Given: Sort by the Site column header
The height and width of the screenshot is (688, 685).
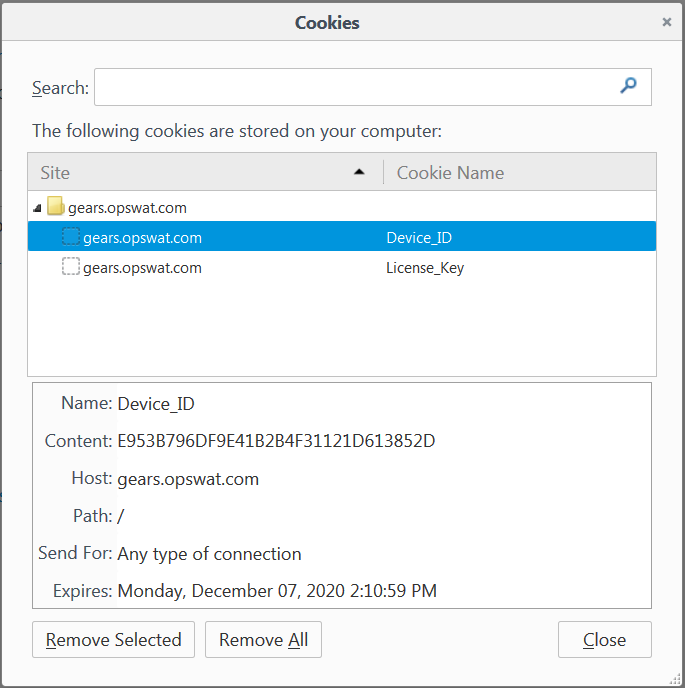Looking at the screenshot, I should pos(205,172).
